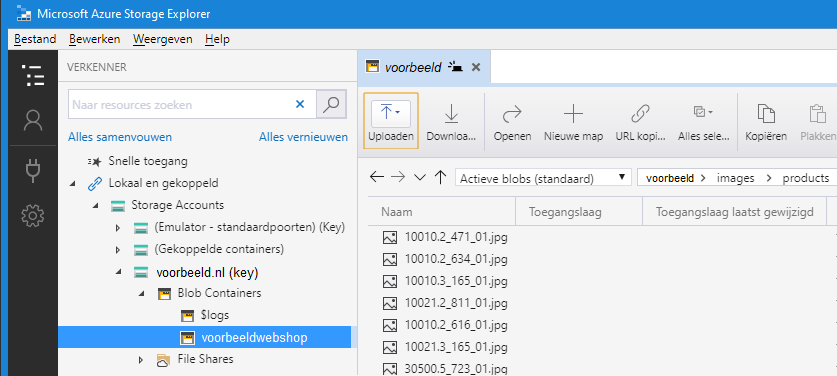Select file 10021.3_165_01.jpg

[x=456, y=347]
